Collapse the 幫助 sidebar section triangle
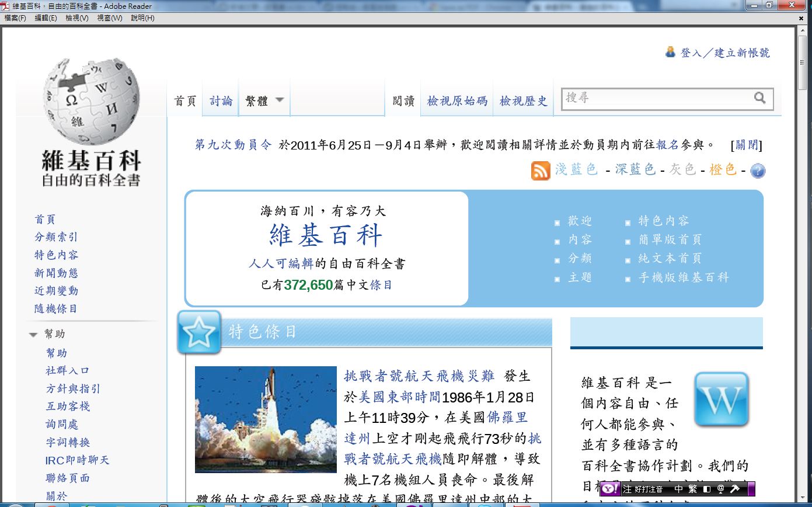Screen dimensions: 812x507 point(33,335)
